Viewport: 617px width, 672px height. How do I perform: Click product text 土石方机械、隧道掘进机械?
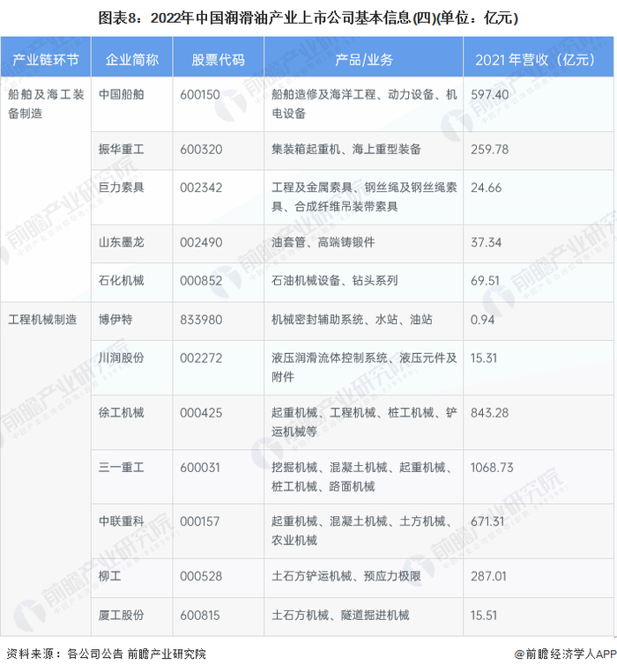click(x=340, y=615)
